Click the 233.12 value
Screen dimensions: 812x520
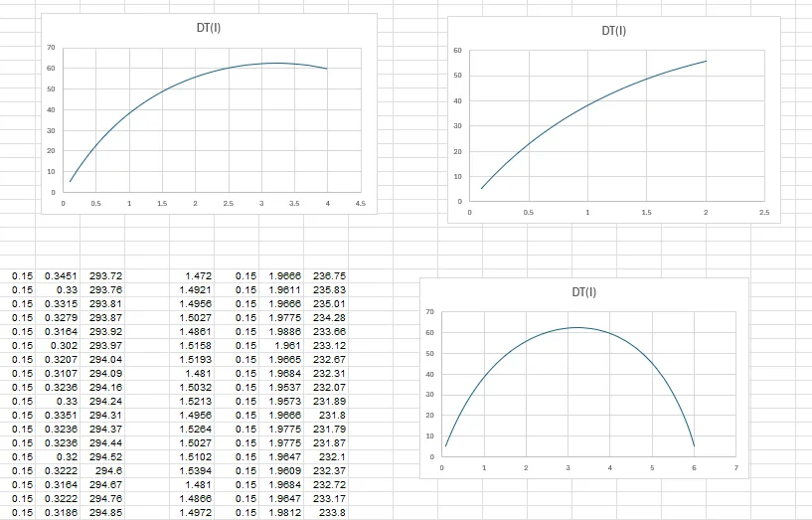pos(326,346)
